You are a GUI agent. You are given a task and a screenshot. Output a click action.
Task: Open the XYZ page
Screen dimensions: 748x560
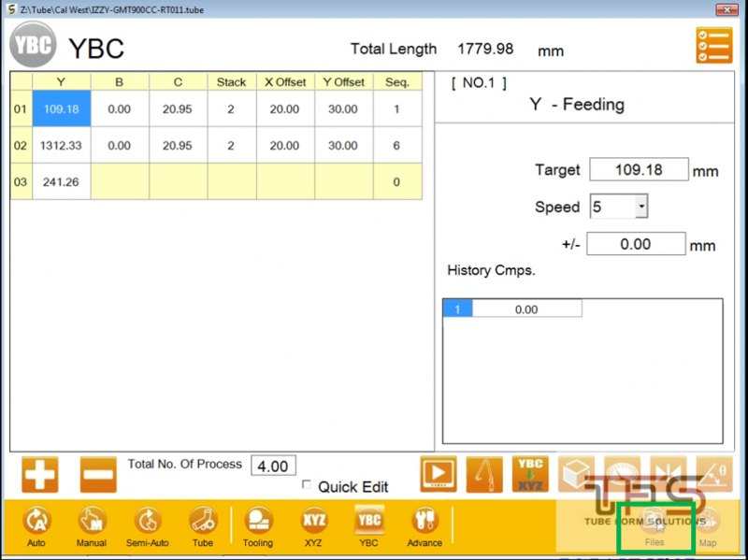point(313,526)
